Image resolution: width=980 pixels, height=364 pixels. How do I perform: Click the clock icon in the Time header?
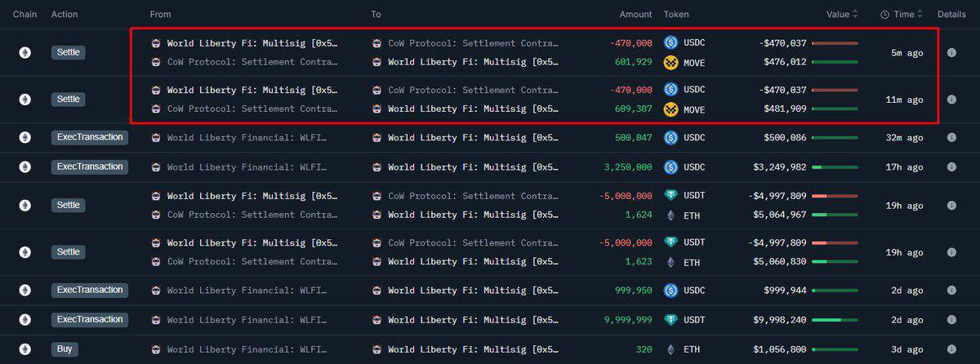click(x=885, y=14)
